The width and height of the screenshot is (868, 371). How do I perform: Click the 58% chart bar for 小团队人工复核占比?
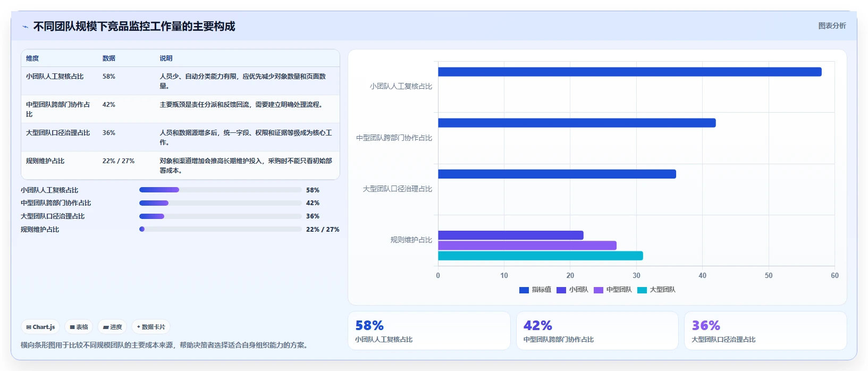pos(630,72)
